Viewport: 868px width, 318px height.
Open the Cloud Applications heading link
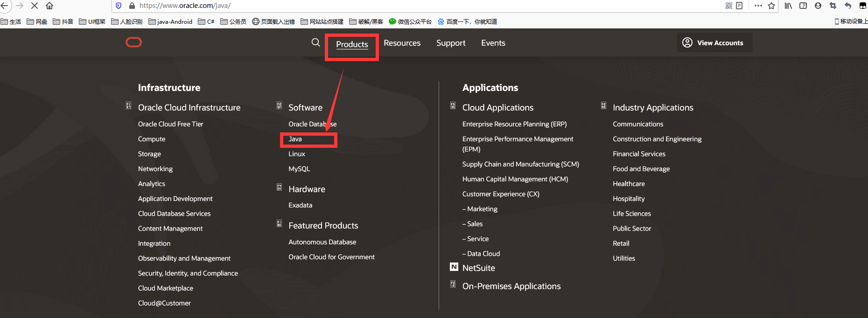[x=497, y=108]
